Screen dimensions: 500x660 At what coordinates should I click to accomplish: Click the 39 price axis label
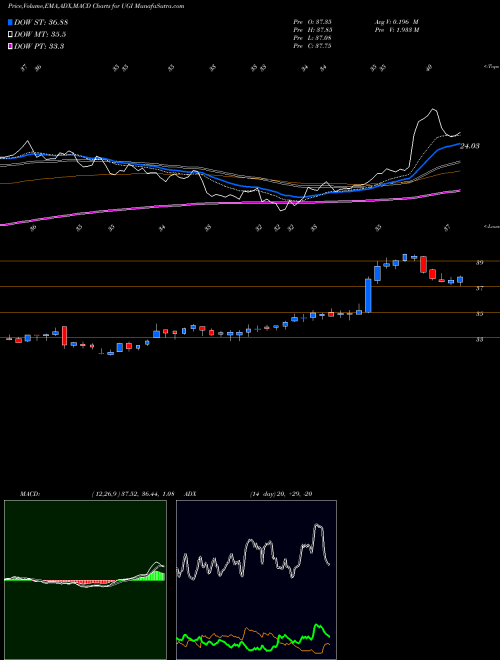[x=479, y=263]
